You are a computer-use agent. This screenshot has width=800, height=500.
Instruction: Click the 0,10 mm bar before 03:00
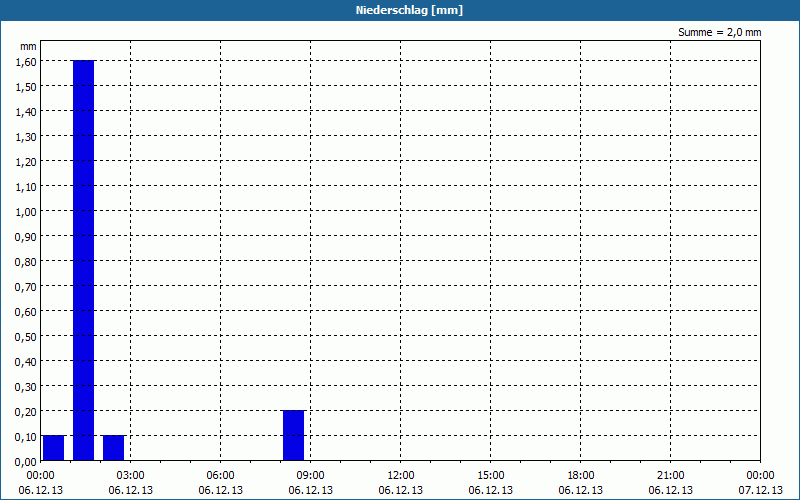(113, 448)
